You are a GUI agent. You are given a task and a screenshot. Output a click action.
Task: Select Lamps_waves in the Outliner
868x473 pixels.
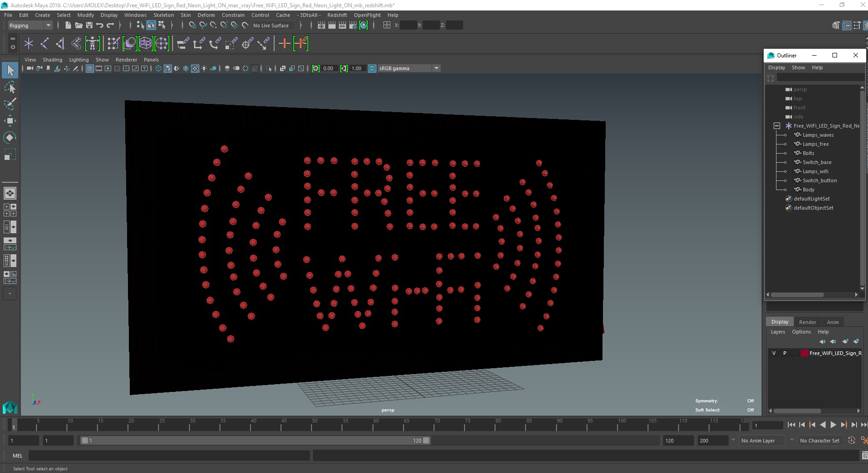(818, 135)
